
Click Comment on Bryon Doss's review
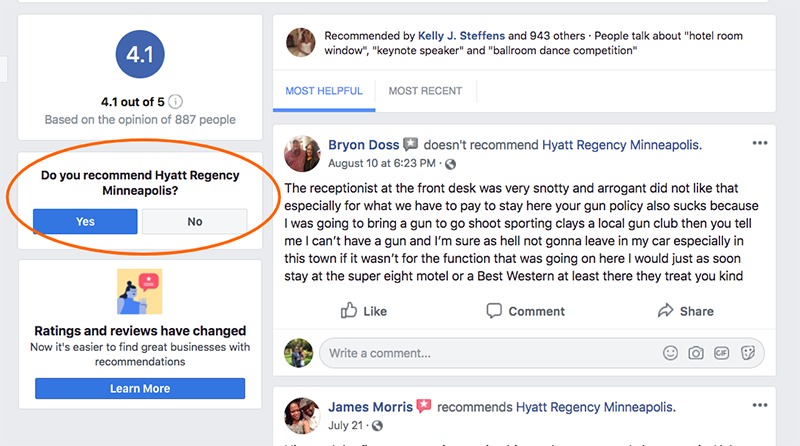click(526, 311)
